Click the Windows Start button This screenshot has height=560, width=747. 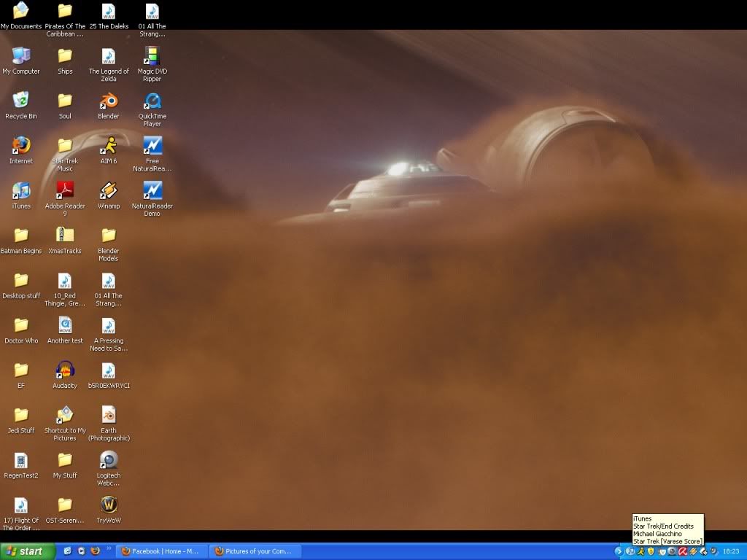[x=28, y=551]
